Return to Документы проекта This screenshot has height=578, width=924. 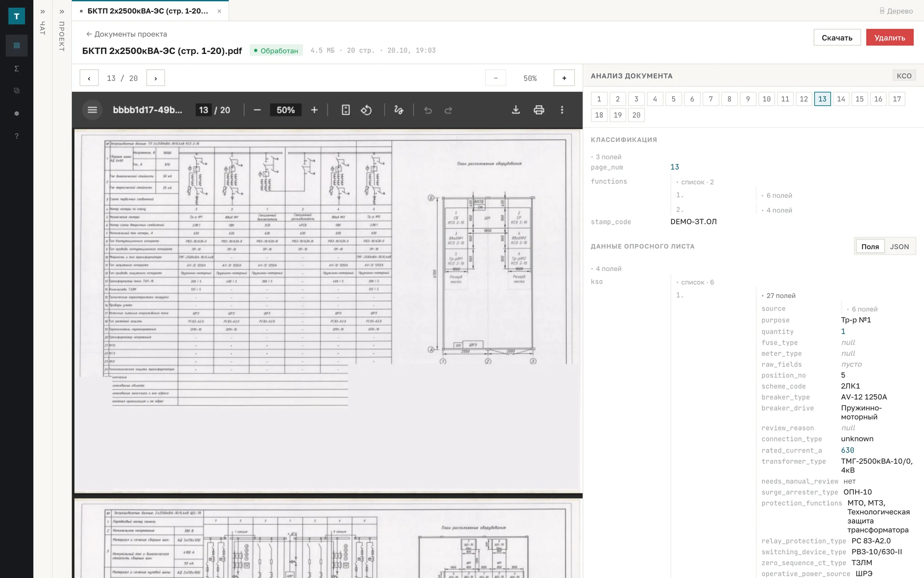point(127,34)
